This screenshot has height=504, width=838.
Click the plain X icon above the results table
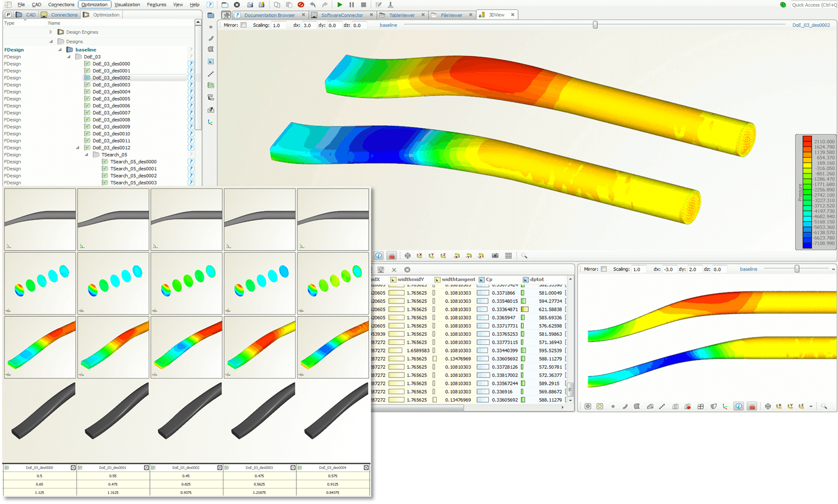[394, 270]
